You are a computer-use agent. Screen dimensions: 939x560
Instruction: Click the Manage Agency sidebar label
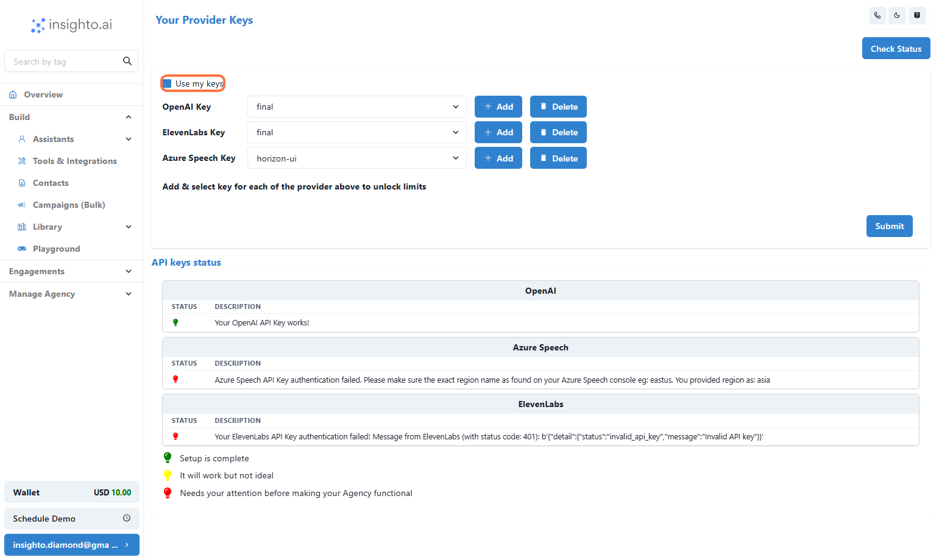tap(42, 294)
